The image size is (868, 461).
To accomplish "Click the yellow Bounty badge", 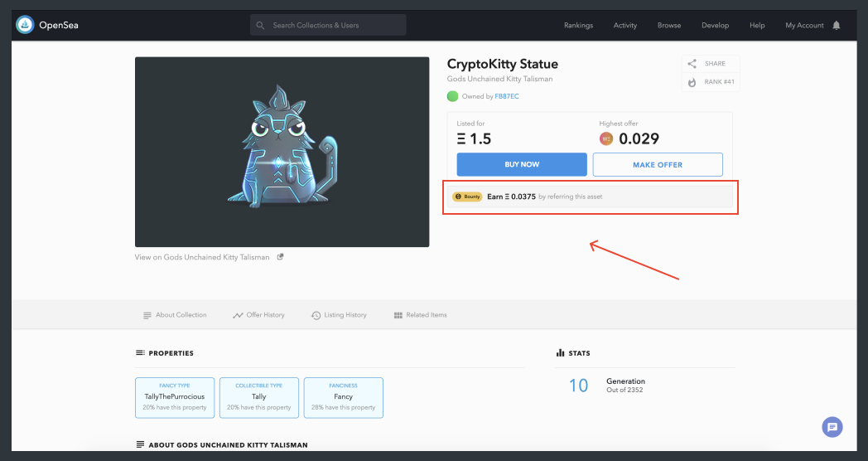I will (x=467, y=197).
